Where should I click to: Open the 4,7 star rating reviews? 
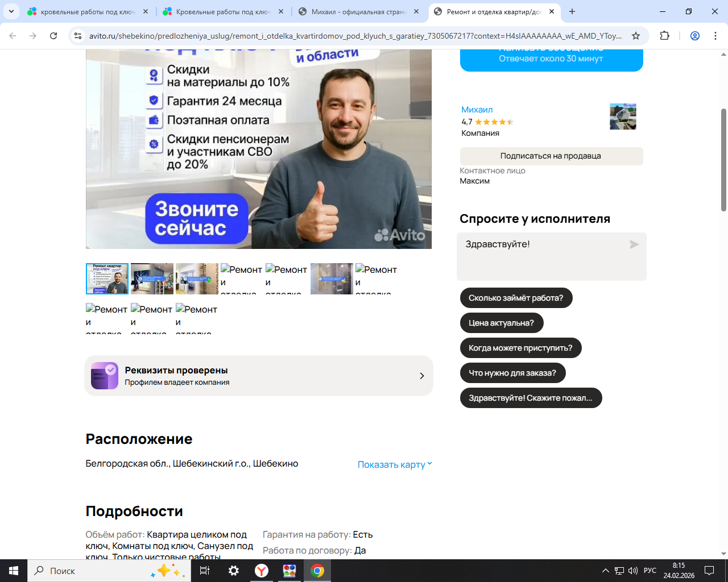point(487,122)
